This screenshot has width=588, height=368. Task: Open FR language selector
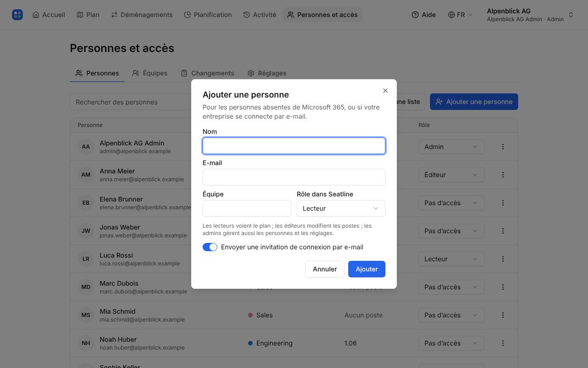click(x=460, y=15)
